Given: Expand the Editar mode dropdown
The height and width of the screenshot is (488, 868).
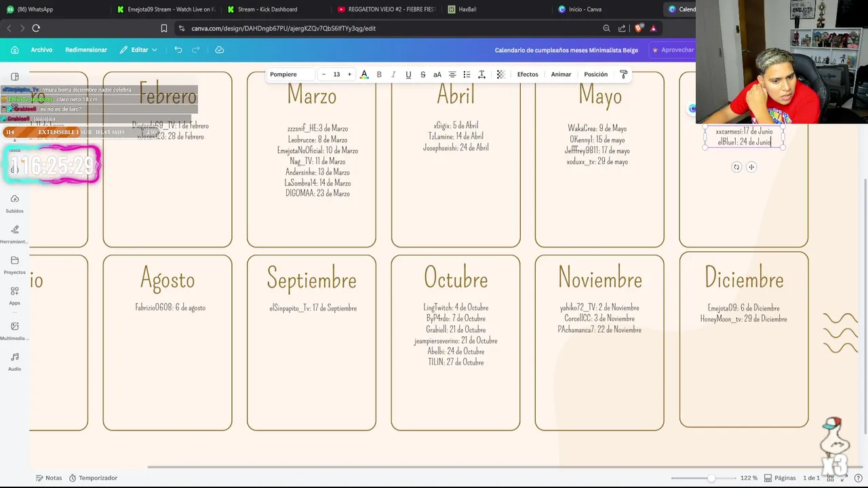Looking at the screenshot, I should pos(138,49).
